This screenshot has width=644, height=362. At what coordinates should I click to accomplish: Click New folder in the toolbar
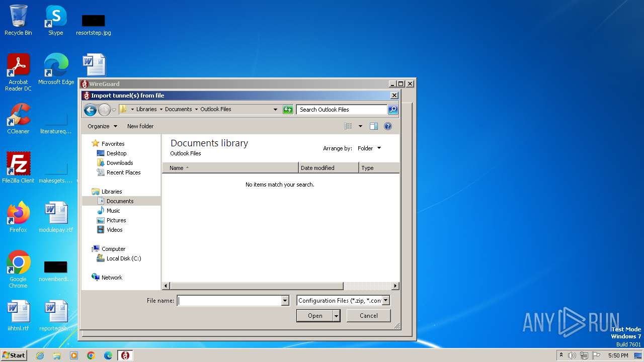[140, 126]
